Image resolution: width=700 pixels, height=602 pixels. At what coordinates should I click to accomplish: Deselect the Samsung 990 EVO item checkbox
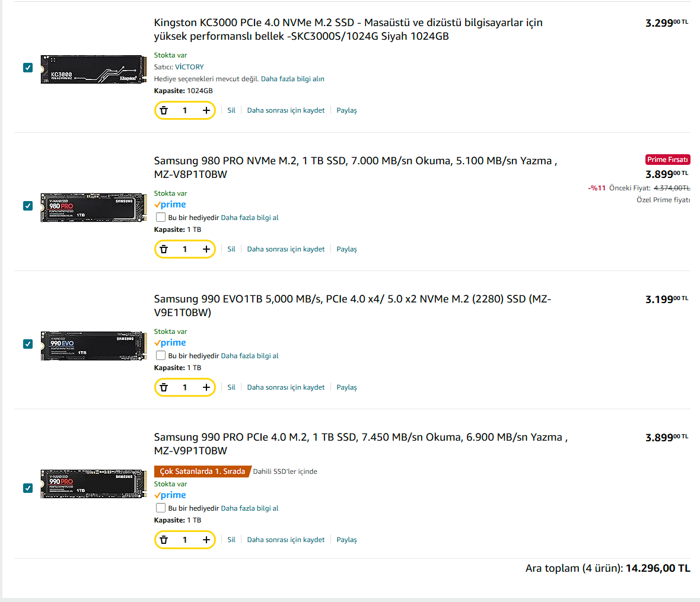(x=28, y=344)
